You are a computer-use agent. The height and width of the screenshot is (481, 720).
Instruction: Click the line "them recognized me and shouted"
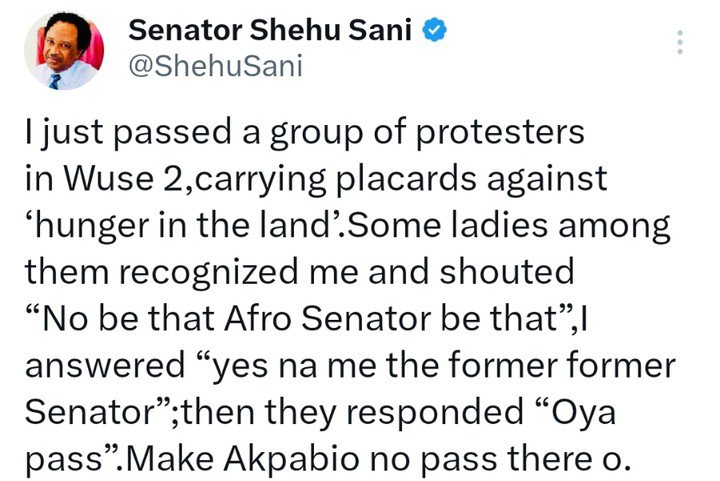pyautogui.click(x=301, y=272)
